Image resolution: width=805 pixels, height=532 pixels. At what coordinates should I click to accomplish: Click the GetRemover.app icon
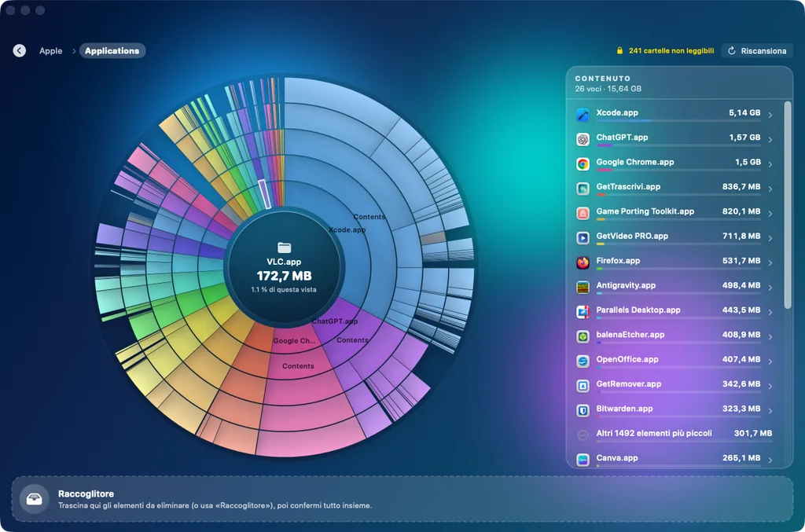click(583, 385)
